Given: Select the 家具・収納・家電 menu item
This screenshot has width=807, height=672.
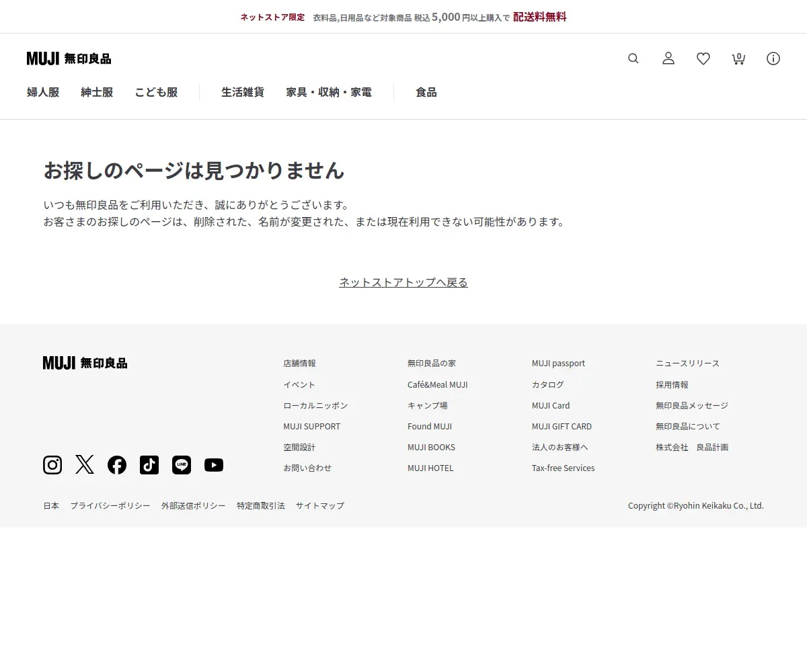Looking at the screenshot, I should 329,92.
